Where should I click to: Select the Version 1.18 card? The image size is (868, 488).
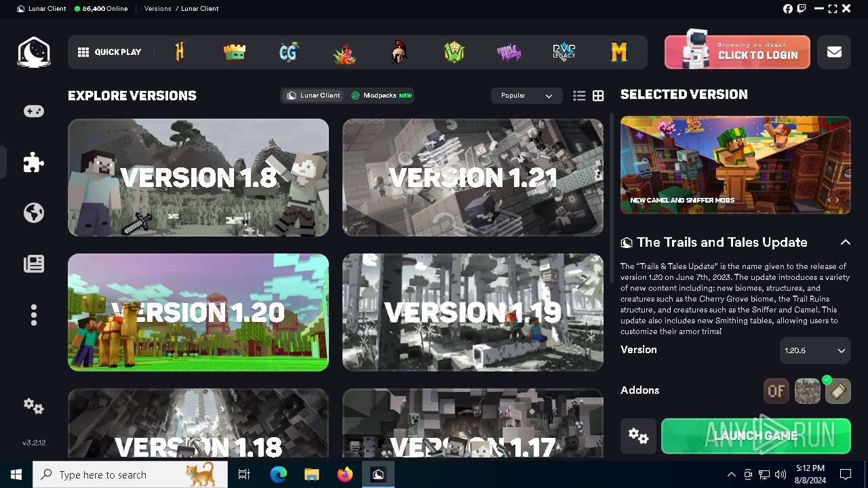pyautogui.click(x=198, y=423)
